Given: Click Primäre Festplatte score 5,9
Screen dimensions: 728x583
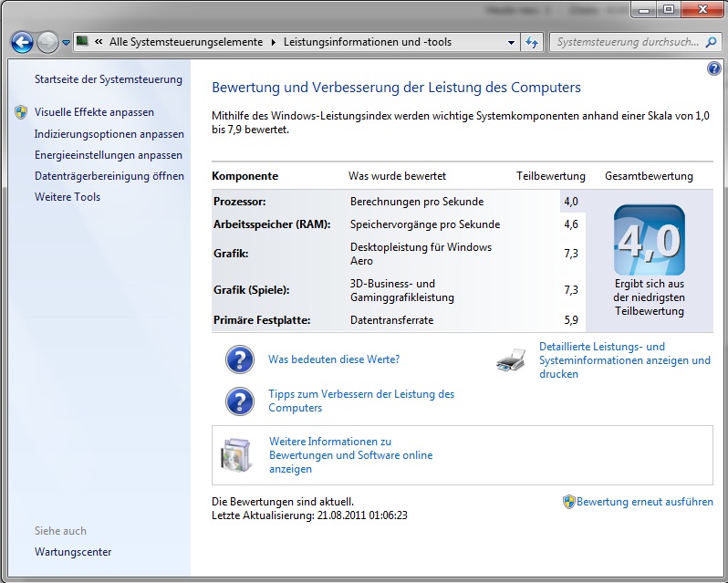Looking at the screenshot, I should [x=571, y=320].
